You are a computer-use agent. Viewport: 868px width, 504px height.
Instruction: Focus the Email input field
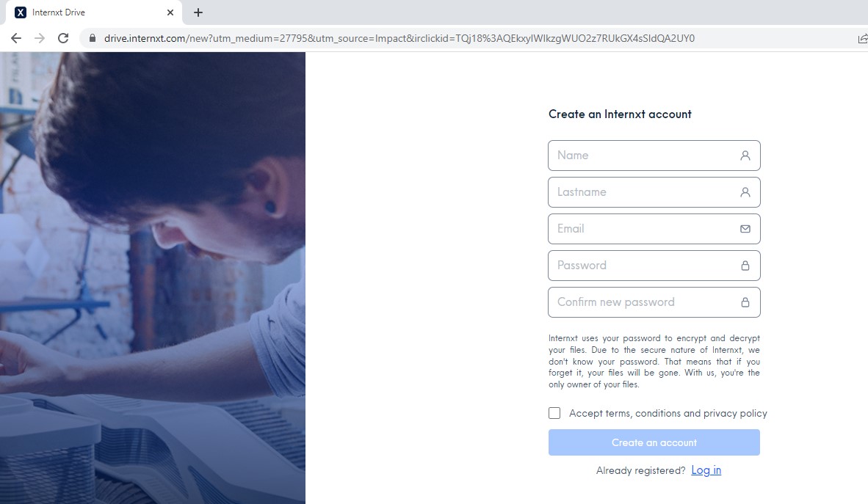[654, 229]
